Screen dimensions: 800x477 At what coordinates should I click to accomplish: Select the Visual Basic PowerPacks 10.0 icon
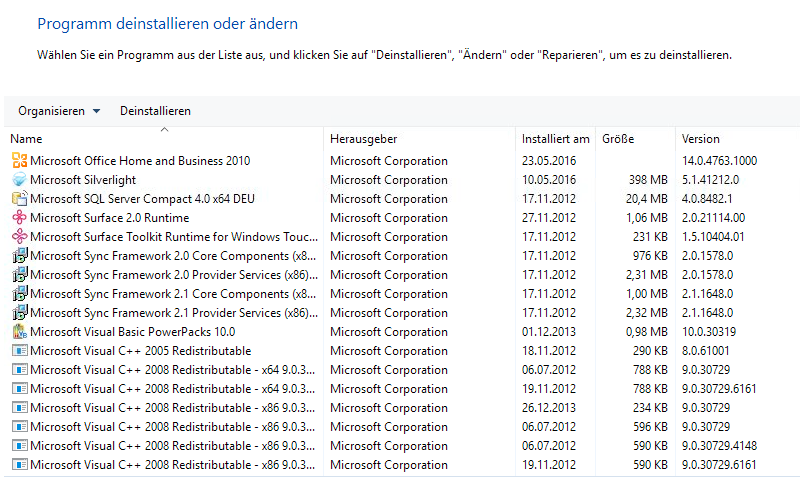(19, 332)
